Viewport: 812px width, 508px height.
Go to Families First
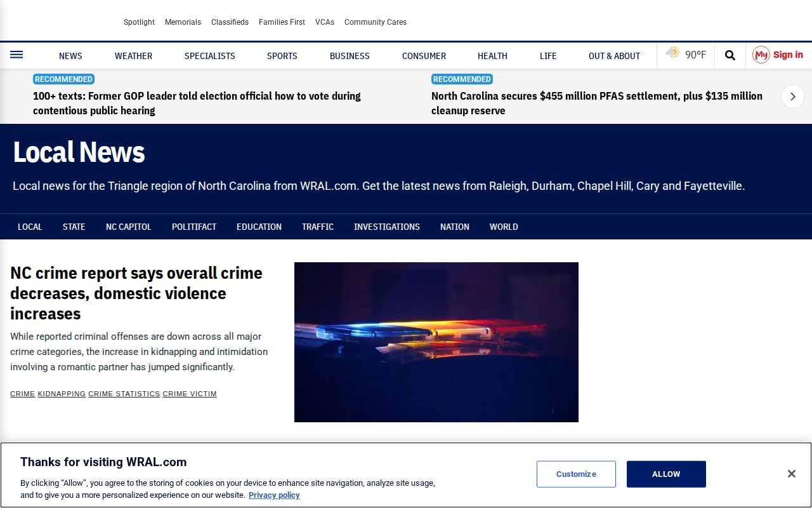282,22
